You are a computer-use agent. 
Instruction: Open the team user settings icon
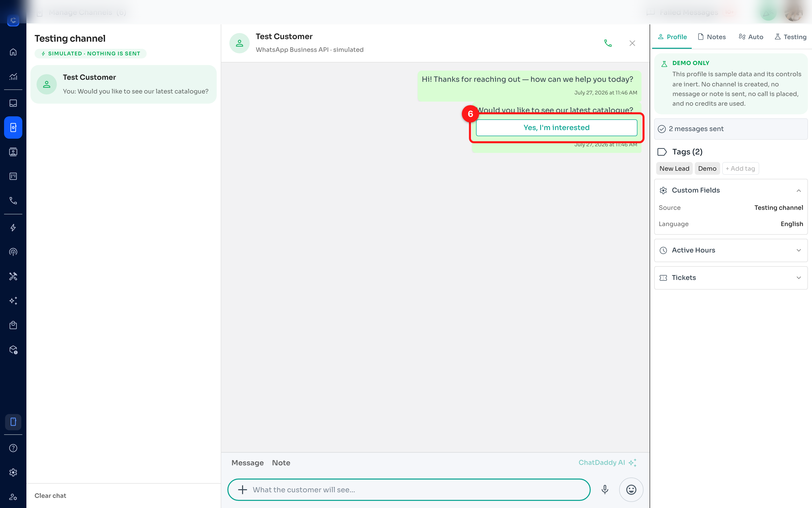pos(13,497)
